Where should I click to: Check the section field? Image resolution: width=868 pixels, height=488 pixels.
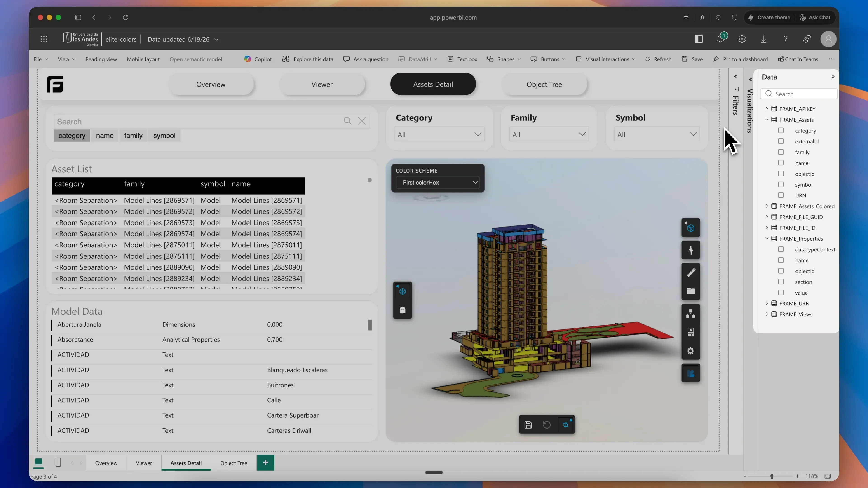[780, 282]
